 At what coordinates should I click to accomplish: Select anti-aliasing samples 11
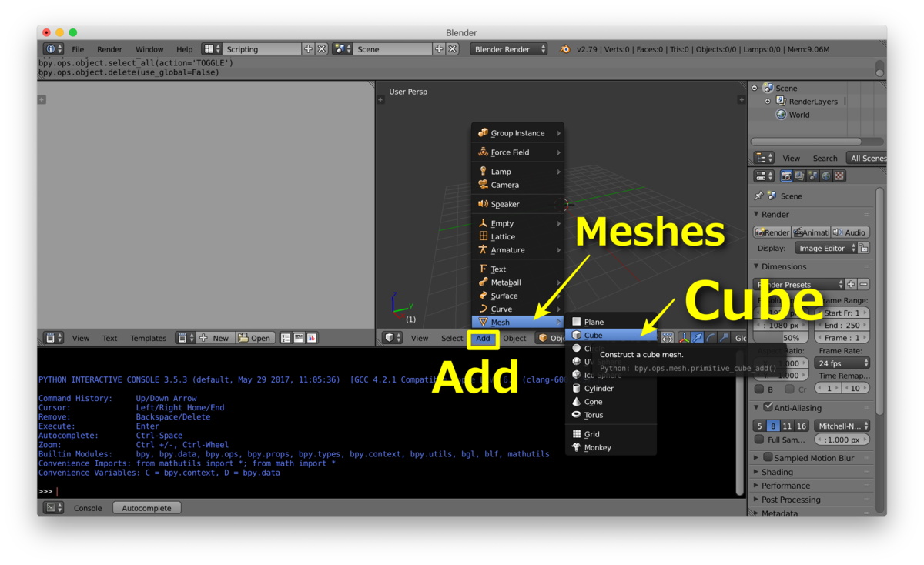point(787,426)
